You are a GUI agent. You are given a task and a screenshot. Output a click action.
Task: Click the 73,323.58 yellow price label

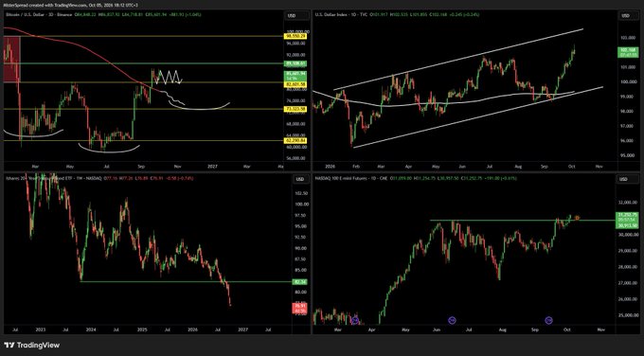pyautogui.click(x=295, y=109)
